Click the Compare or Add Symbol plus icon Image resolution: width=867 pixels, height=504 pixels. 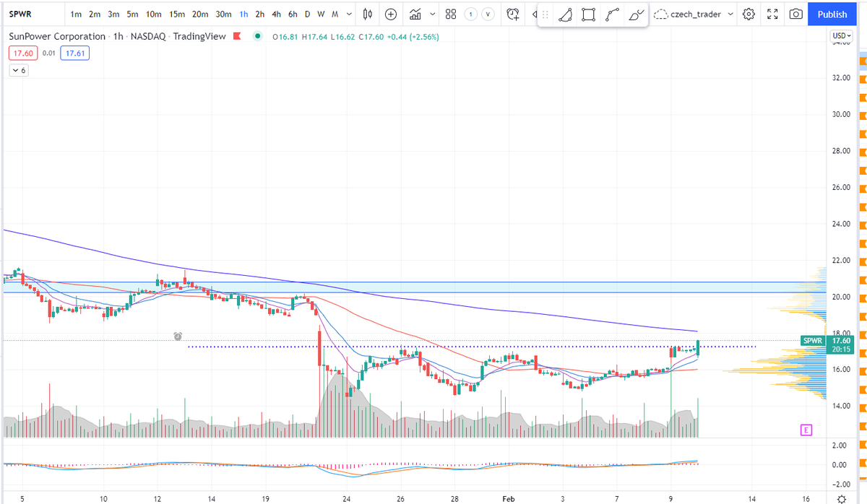pos(391,14)
